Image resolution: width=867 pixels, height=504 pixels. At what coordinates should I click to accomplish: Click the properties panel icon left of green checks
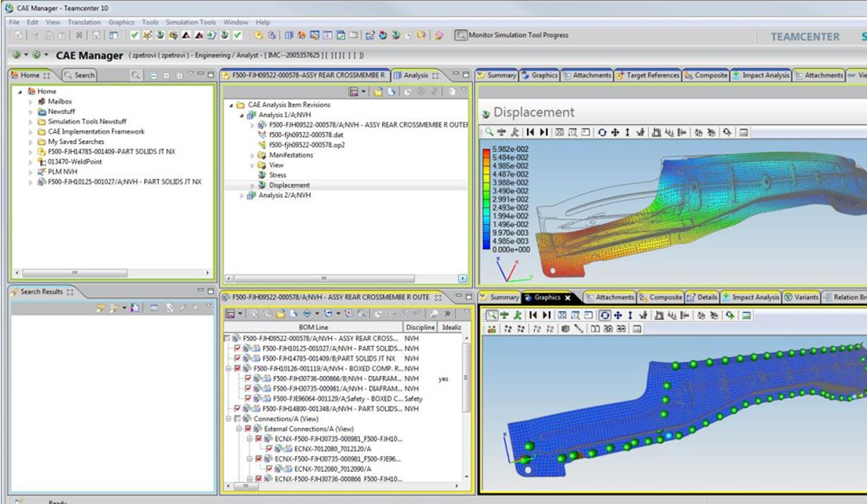(x=113, y=35)
